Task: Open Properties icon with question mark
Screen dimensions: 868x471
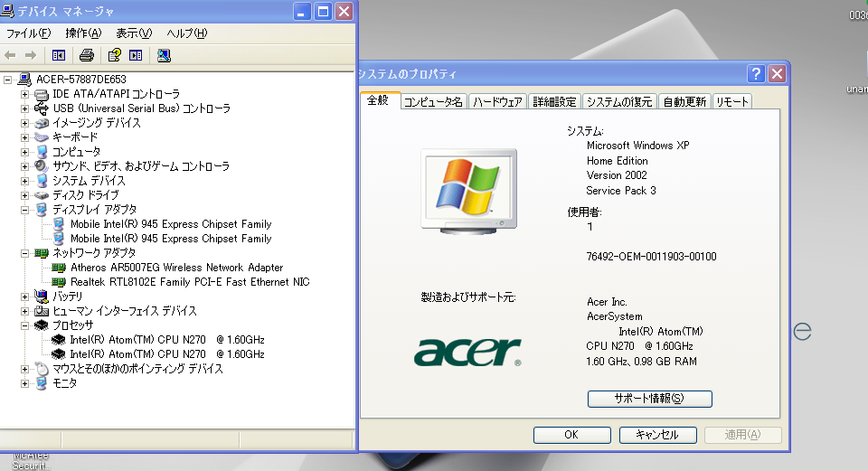Action: pyautogui.click(x=115, y=55)
